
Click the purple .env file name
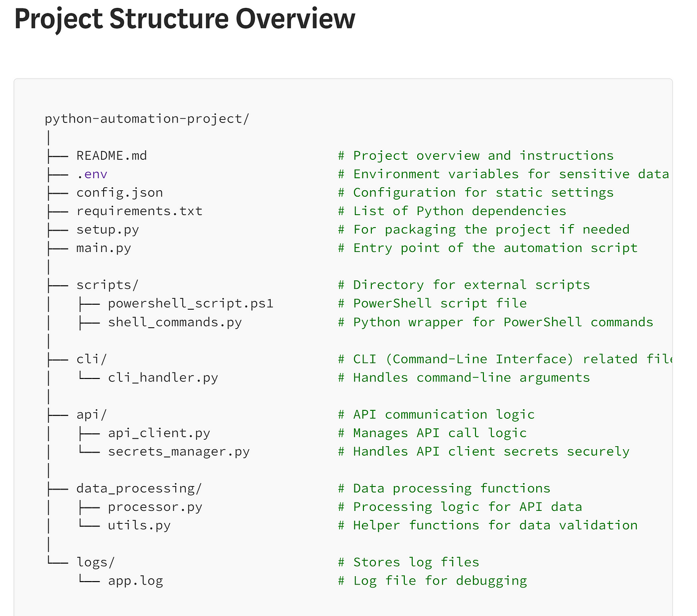point(92,174)
